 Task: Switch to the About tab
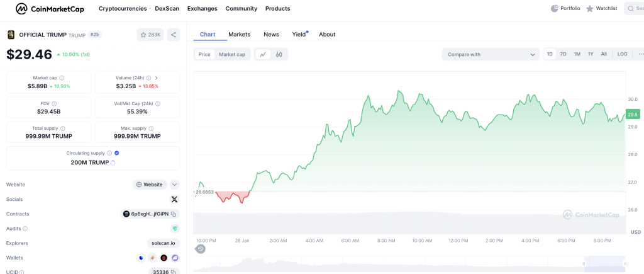(x=327, y=35)
